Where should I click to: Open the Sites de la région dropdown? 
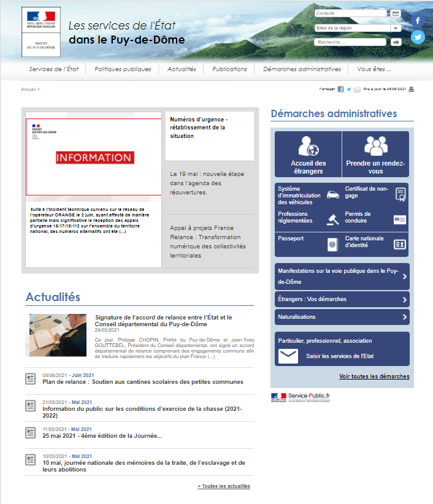(358, 28)
